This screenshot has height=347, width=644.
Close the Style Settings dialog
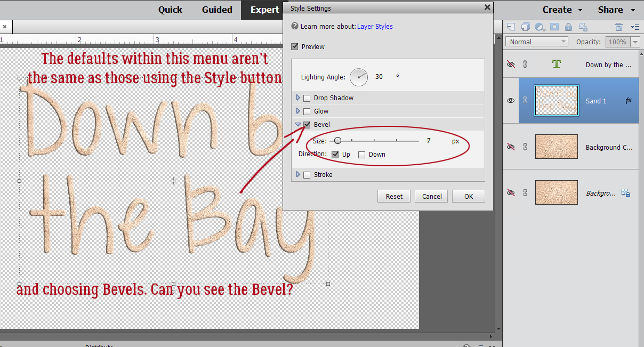[x=487, y=7]
